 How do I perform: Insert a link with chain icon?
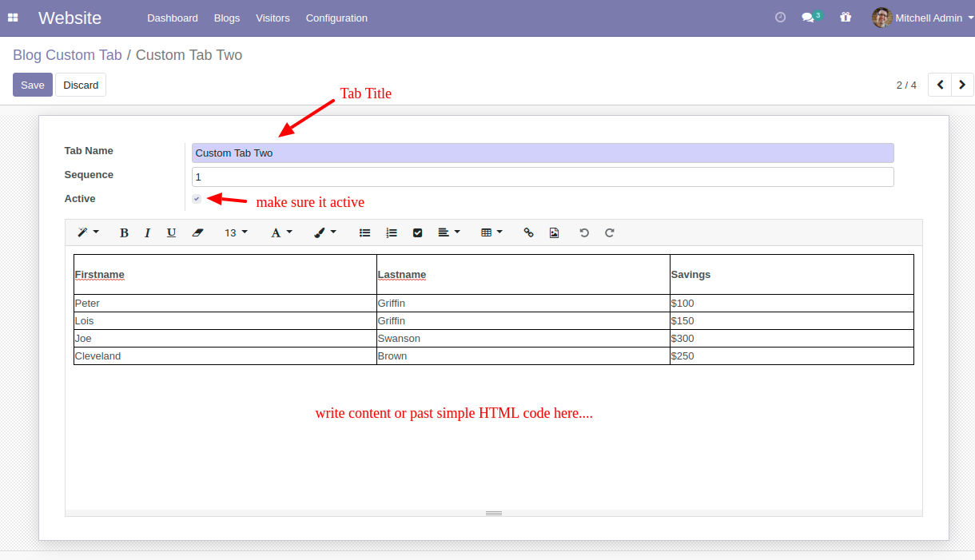coord(528,232)
